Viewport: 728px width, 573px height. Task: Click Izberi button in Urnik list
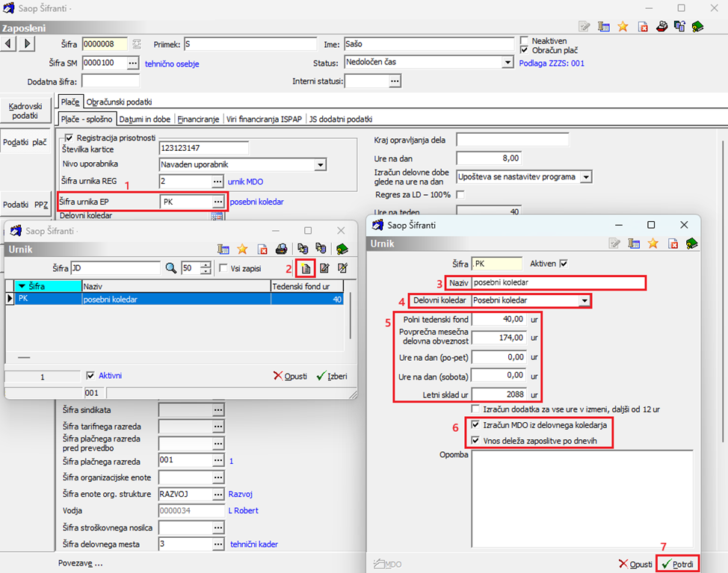point(332,376)
